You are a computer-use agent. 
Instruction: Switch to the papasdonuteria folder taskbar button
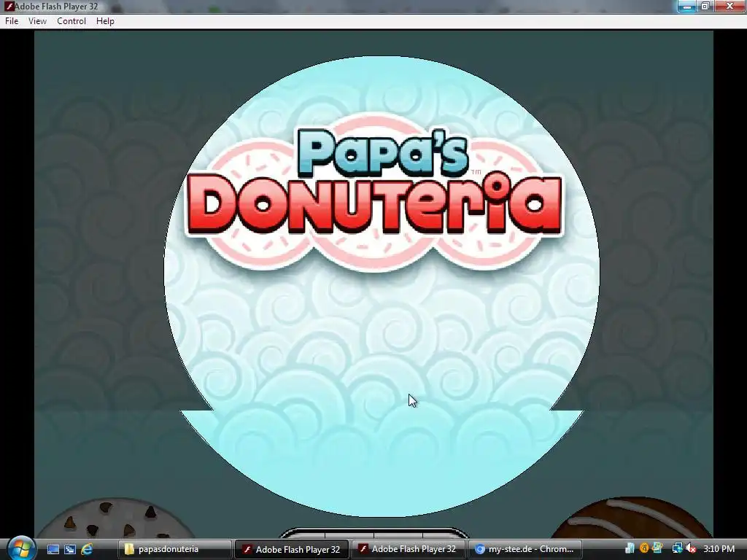pos(174,549)
